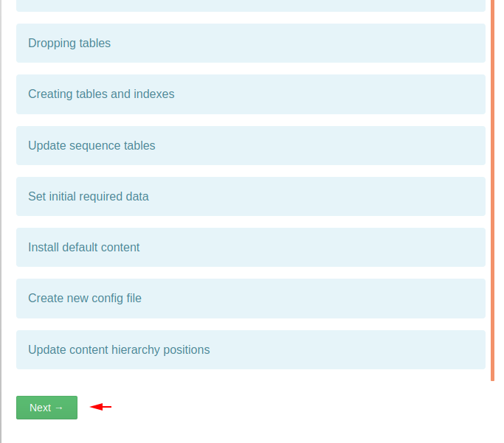The image size is (504, 443).
Task: Select "Update content hierarchy positions" text
Action: 119,350
